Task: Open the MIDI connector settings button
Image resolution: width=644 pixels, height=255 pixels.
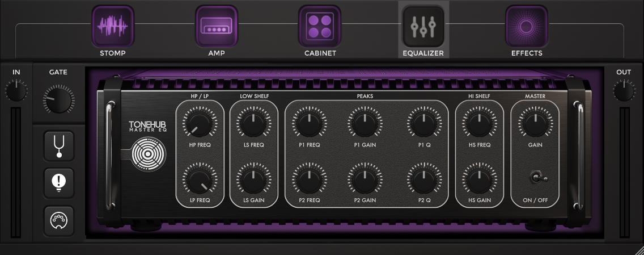Action: pyautogui.click(x=59, y=220)
